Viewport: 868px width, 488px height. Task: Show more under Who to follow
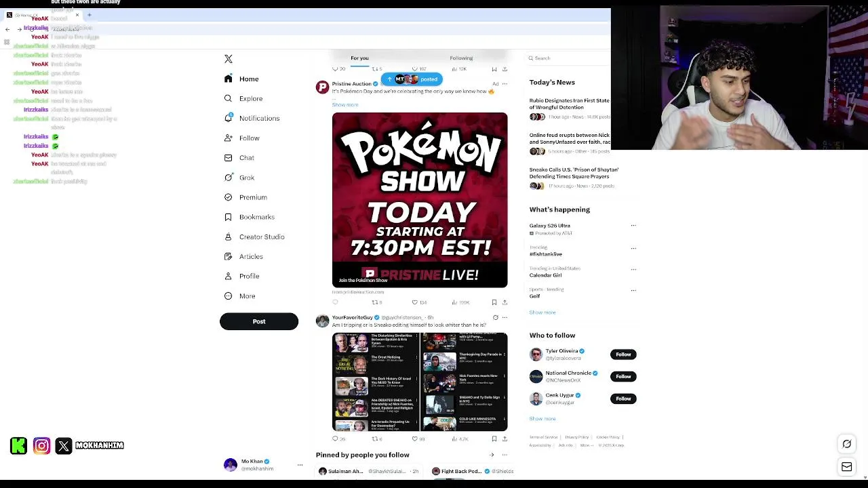542,419
